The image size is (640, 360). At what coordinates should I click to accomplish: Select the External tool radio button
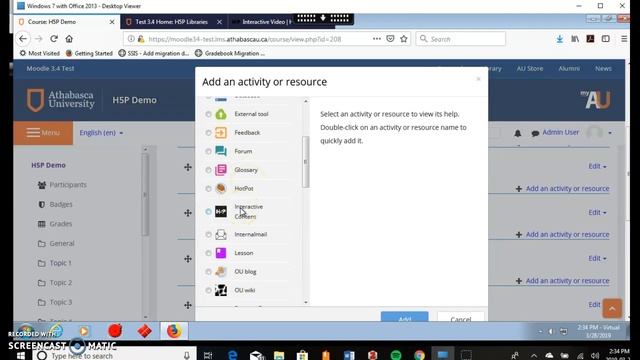(209, 114)
